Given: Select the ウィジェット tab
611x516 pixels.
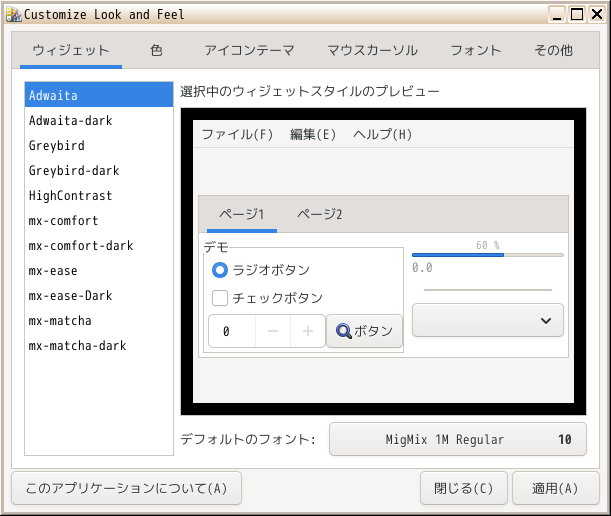Looking at the screenshot, I should [x=71, y=50].
